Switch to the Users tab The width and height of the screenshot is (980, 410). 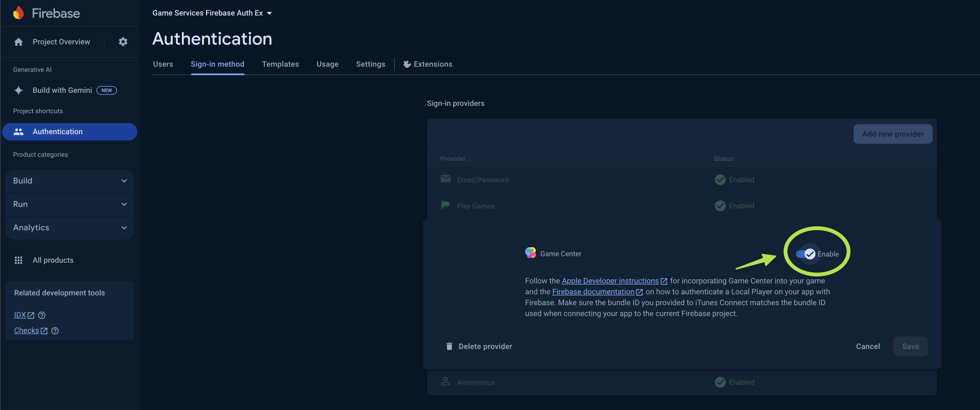tap(163, 64)
